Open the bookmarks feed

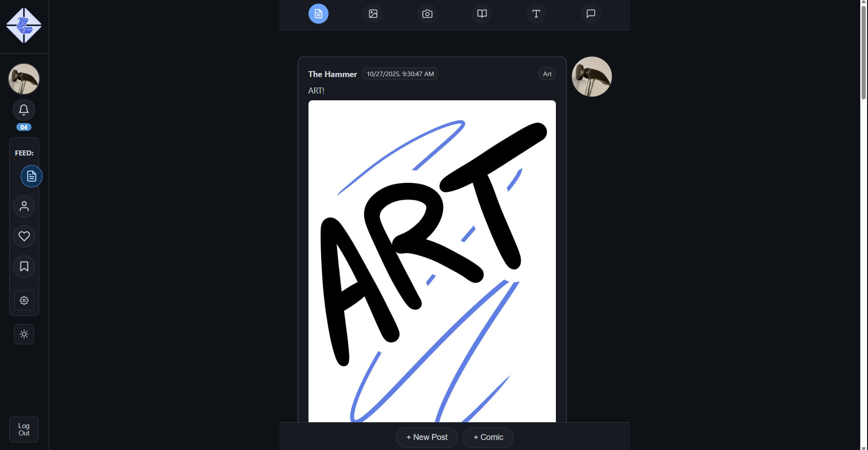tap(24, 267)
